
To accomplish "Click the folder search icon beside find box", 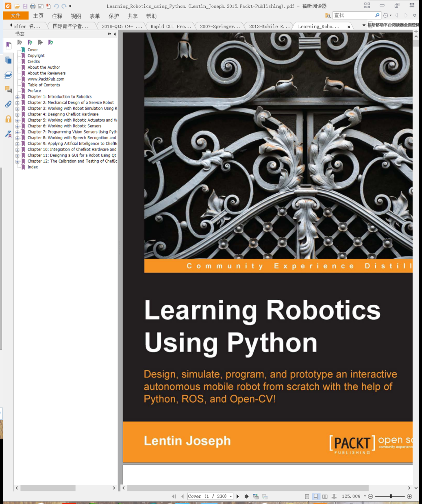I will point(328,15).
